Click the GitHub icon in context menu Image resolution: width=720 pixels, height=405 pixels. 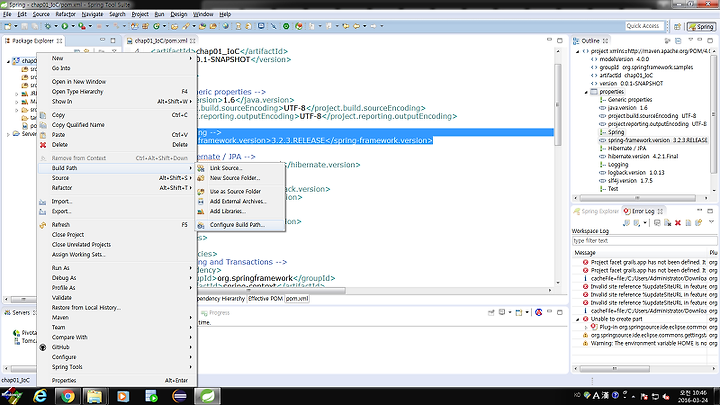pos(43,348)
